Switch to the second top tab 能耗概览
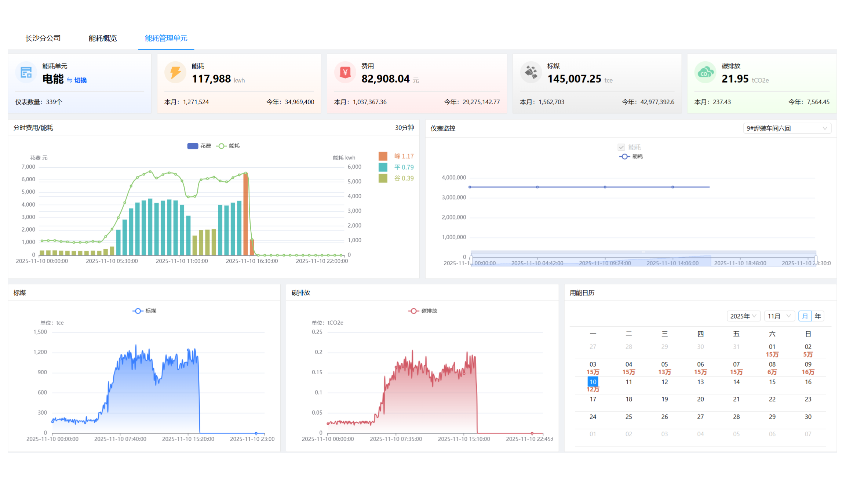853x480 pixels. point(102,38)
